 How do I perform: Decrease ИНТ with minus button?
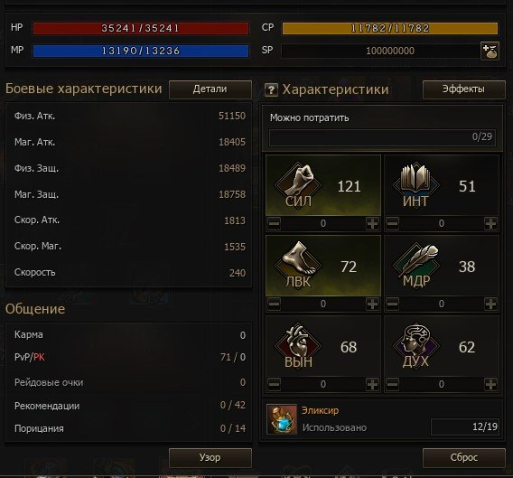pyautogui.click(x=392, y=223)
